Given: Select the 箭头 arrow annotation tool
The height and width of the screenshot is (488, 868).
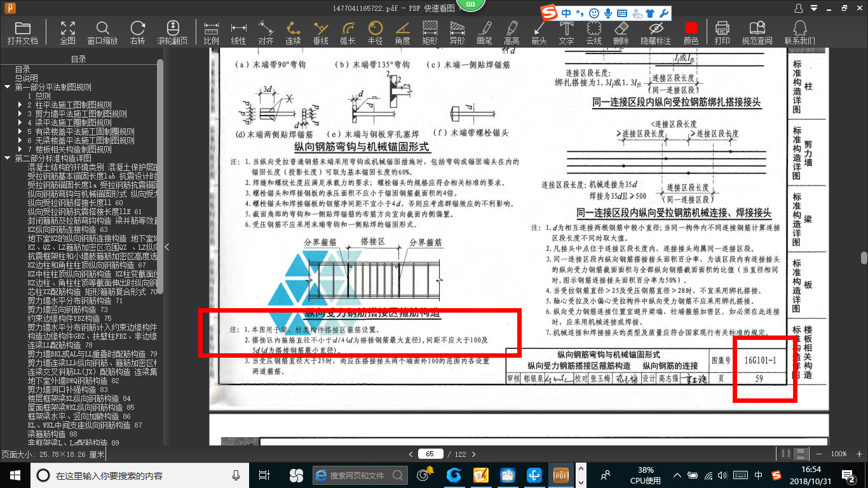Looking at the screenshot, I should tap(539, 33).
